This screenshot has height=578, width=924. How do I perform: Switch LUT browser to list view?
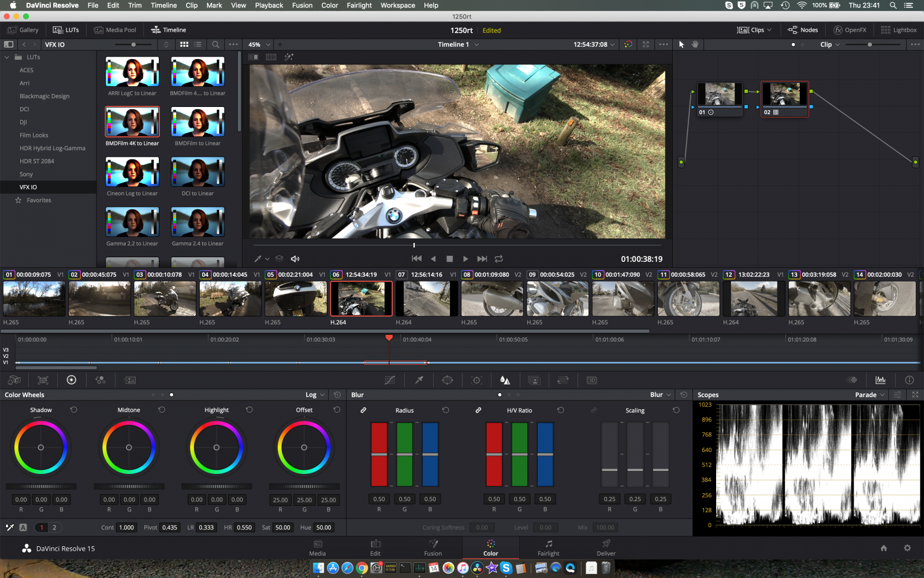point(198,45)
